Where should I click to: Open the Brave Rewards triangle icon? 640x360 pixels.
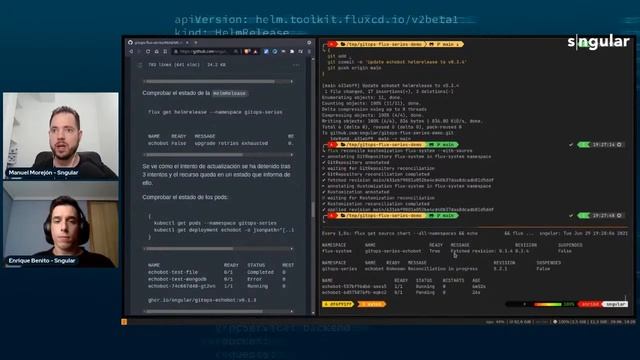pos(255,51)
